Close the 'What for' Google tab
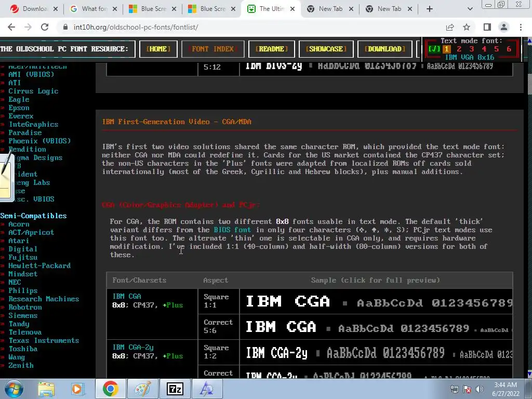The height and width of the screenshot is (399, 532). pyautogui.click(x=115, y=9)
